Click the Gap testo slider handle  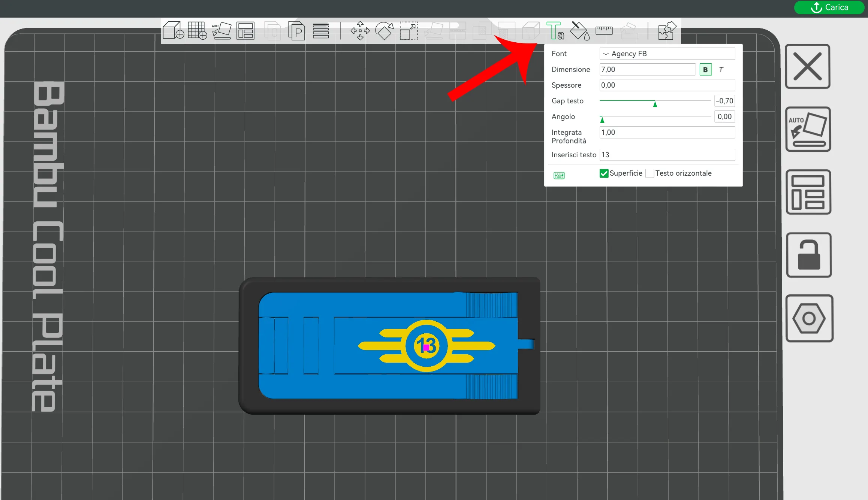[x=655, y=104]
